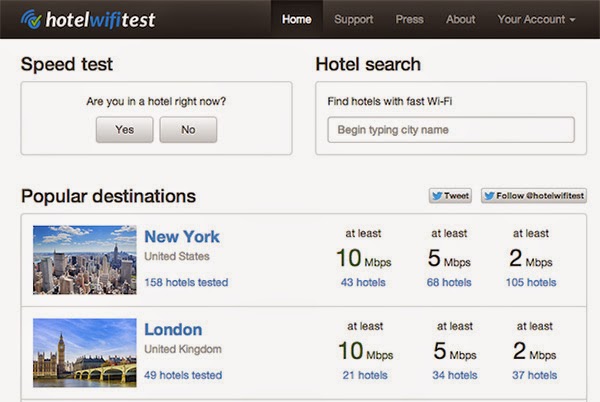This screenshot has width=600, height=402.
Task: Click the hotelwifitest logo icon
Action: tap(32, 19)
